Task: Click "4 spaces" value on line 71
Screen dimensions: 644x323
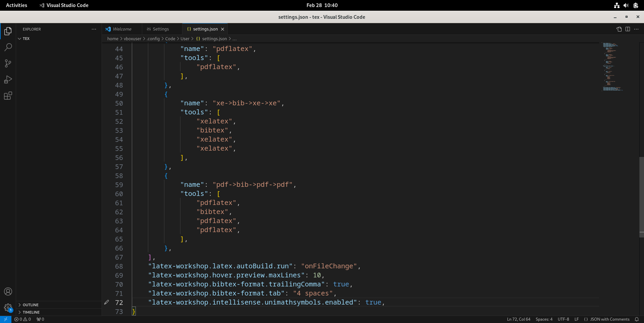Action: tap(313, 293)
